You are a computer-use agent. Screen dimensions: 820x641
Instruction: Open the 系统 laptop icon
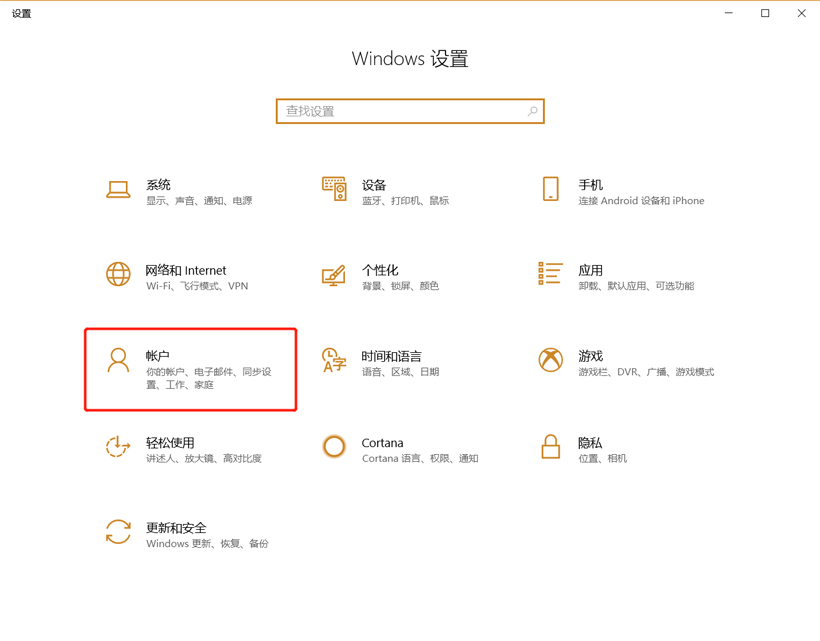click(118, 190)
